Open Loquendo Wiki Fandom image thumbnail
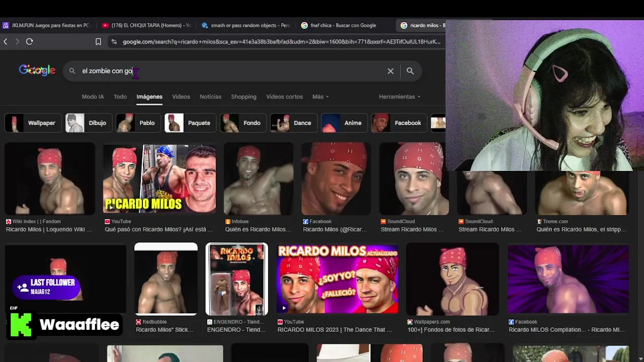 tap(49, 178)
